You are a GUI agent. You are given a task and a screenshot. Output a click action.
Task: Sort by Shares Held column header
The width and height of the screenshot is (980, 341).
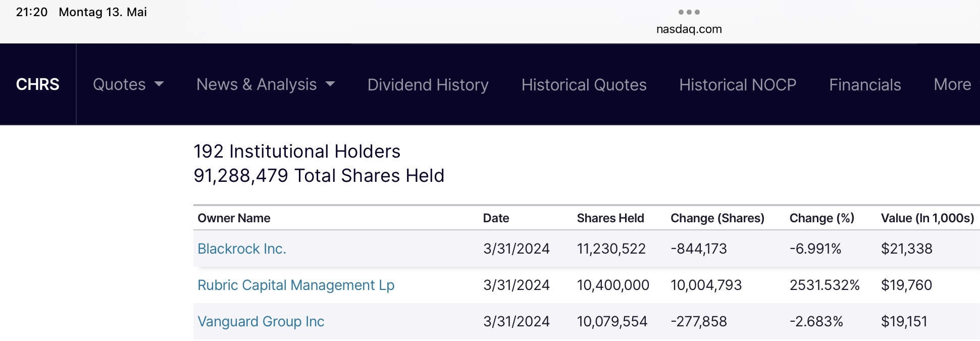pyautogui.click(x=610, y=218)
